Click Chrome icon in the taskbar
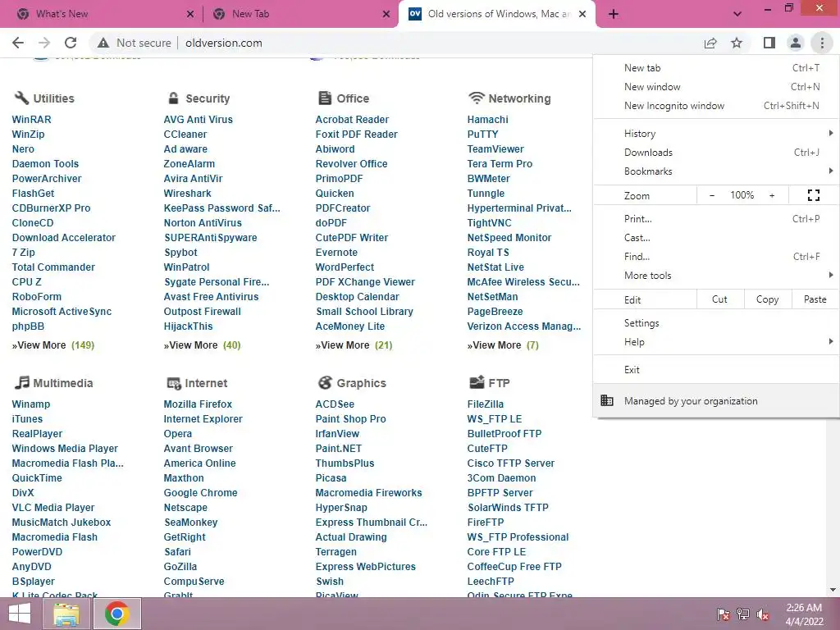The width and height of the screenshot is (840, 630). coord(117,614)
